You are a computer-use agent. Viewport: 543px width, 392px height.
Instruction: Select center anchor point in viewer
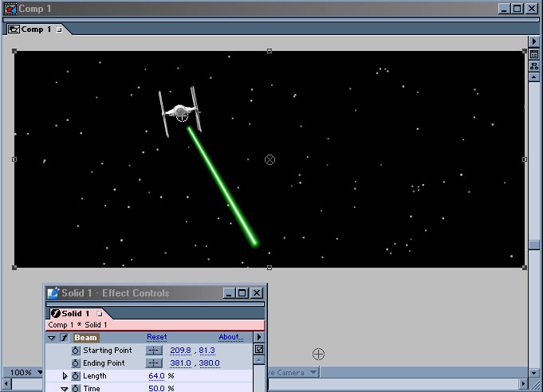coord(270,160)
